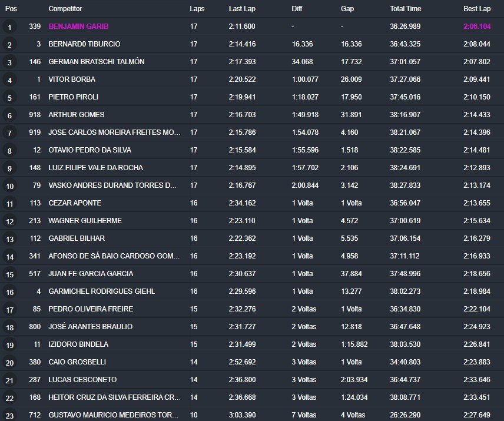This screenshot has width=504, height=421.
Task: Click car number 146
Action: pos(35,62)
